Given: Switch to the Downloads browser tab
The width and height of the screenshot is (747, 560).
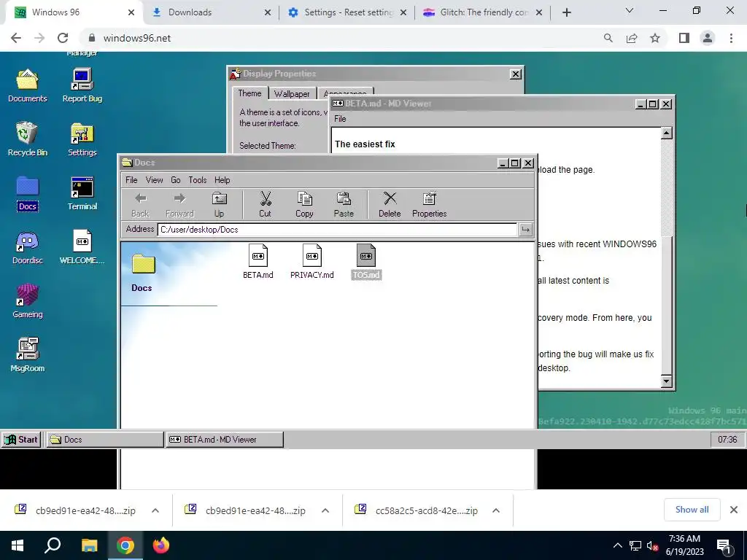Looking at the screenshot, I should (211, 12).
